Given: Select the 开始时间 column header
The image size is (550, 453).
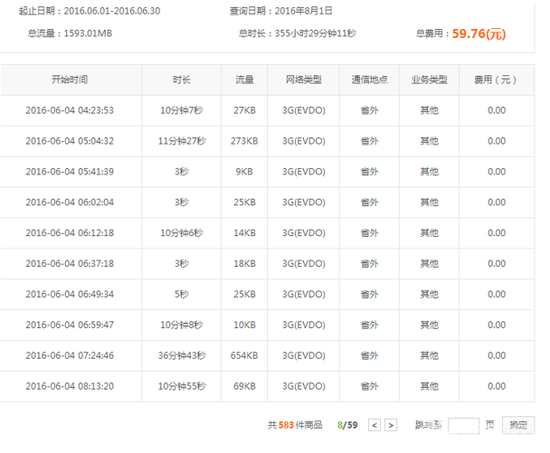Looking at the screenshot, I should coord(70,80).
